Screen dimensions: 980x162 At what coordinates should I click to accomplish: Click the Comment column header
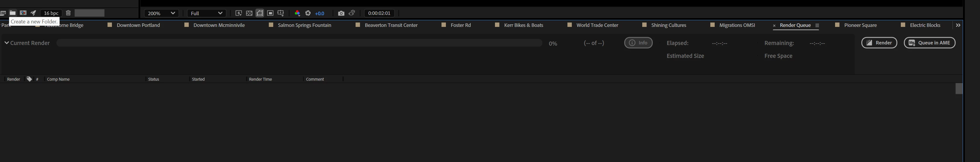315,79
